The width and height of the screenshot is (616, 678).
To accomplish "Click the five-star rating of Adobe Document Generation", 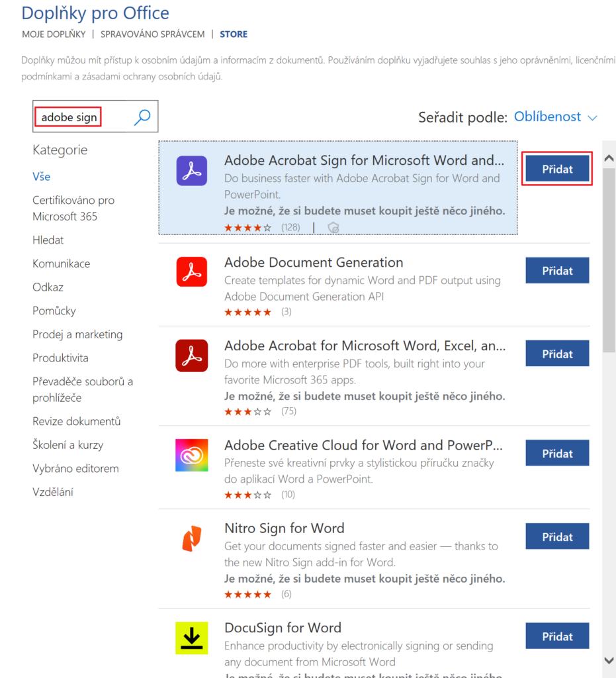I will click(248, 313).
